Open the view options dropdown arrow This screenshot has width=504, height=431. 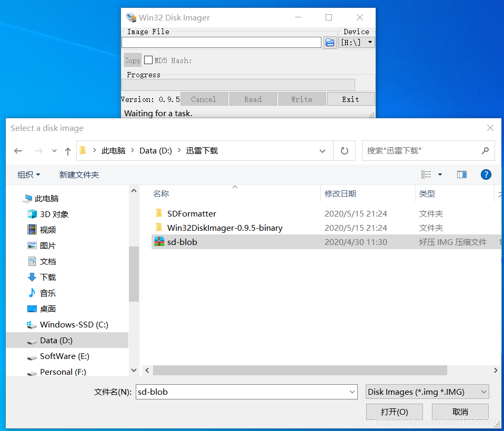pyautogui.click(x=440, y=175)
